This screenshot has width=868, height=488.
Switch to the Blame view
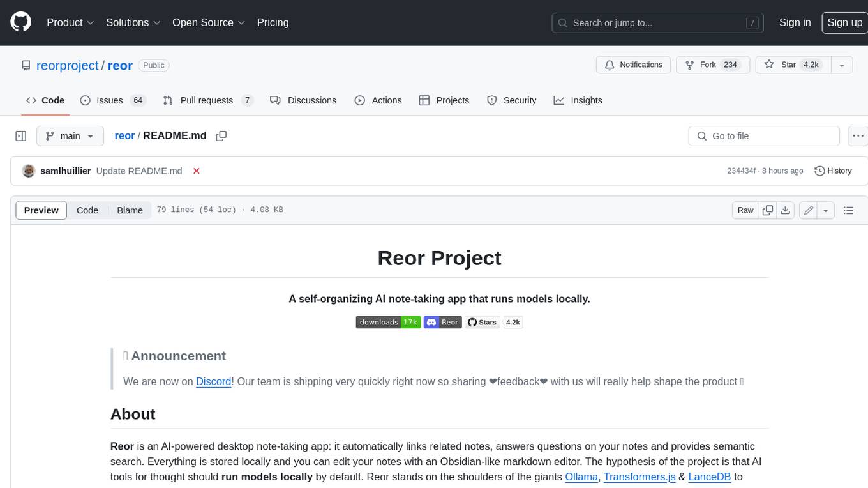pyautogui.click(x=130, y=210)
